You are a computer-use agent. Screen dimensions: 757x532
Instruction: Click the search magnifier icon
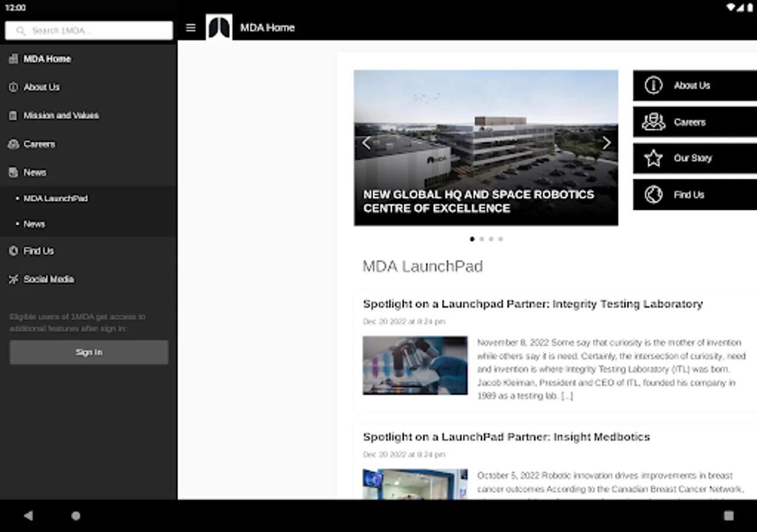pyautogui.click(x=21, y=31)
